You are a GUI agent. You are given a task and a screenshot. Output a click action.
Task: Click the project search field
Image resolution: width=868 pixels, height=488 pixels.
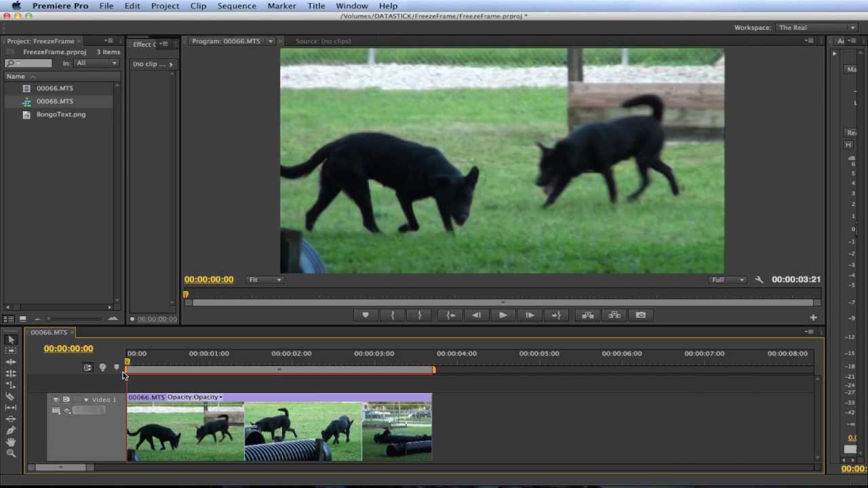point(28,63)
